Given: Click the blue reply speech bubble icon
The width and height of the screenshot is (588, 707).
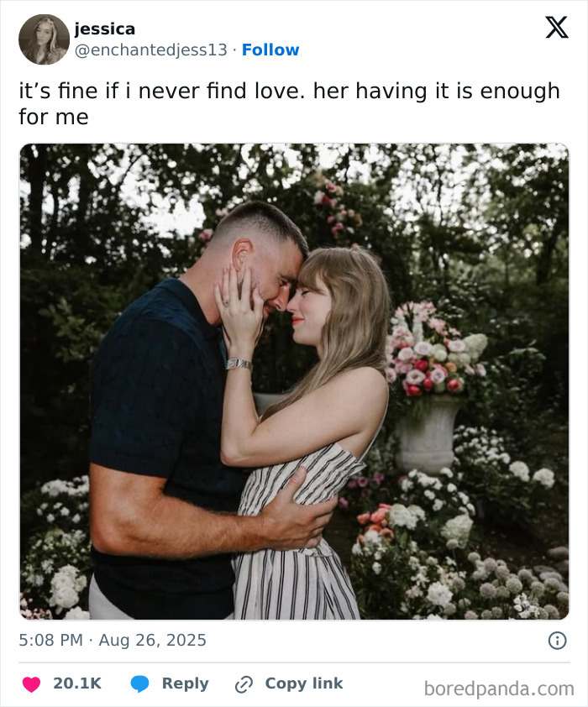Looking at the screenshot, I should [139, 684].
